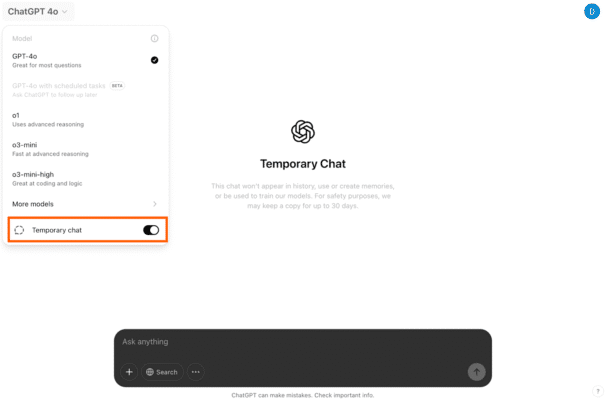Expand the More models submenu

[x=85, y=204]
